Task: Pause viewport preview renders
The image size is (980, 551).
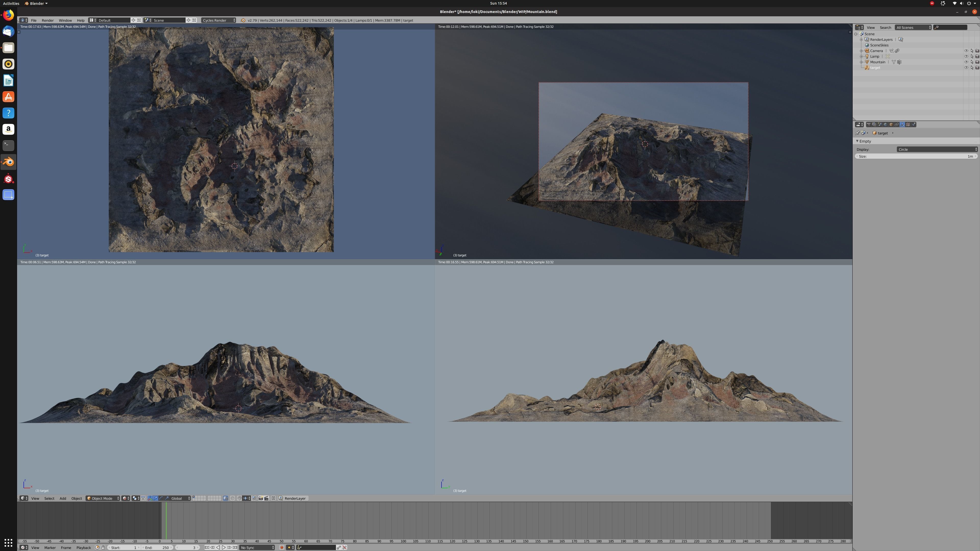Action: coord(273,498)
